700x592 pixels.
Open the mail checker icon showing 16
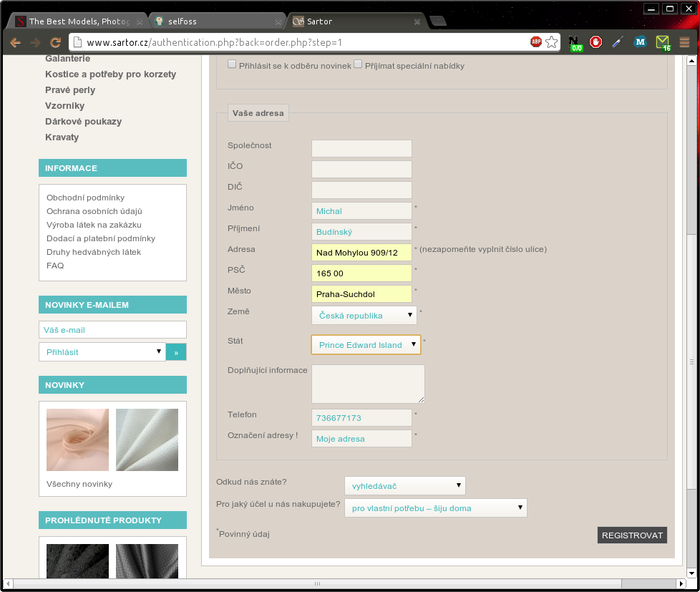pos(663,43)
